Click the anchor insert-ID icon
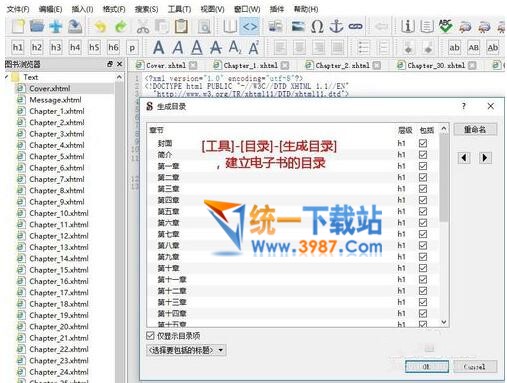The height and width of the screenshot is (383, 507). click(x=336, y=26)
